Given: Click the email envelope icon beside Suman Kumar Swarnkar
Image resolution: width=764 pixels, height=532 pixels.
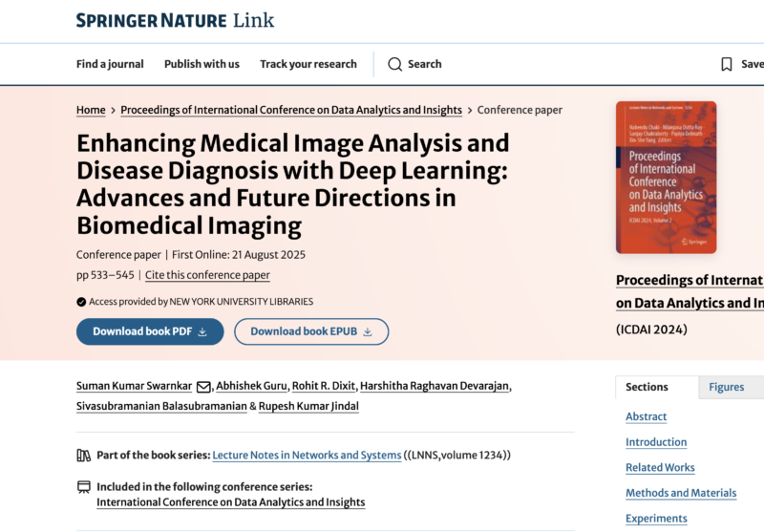Looking at the screenshot, I should [203, 387].
